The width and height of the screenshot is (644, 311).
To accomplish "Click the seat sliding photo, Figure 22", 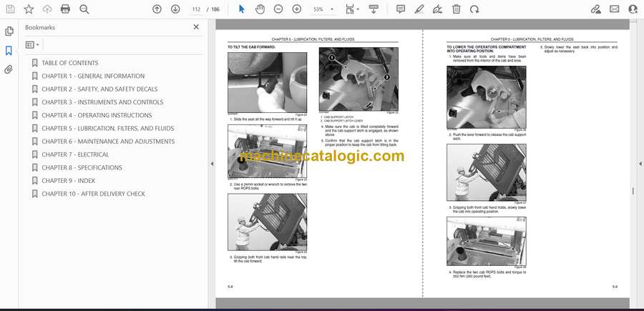I will click(x=268, y=82).
